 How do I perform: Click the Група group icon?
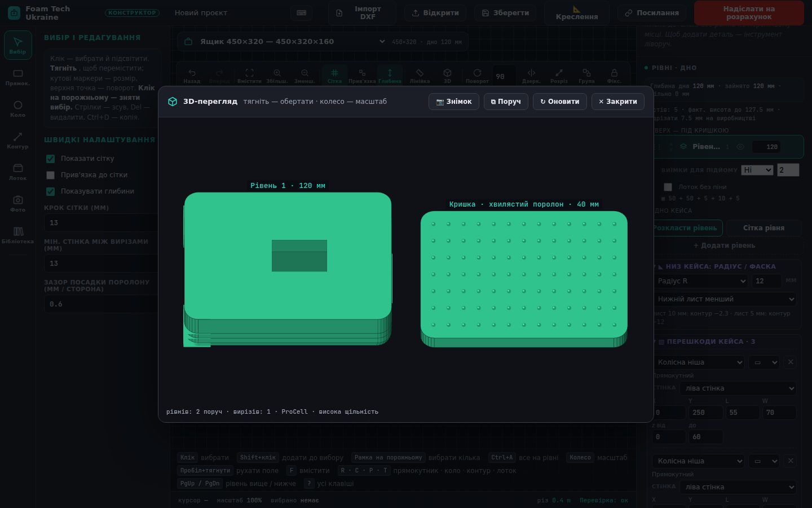(586, 76)
